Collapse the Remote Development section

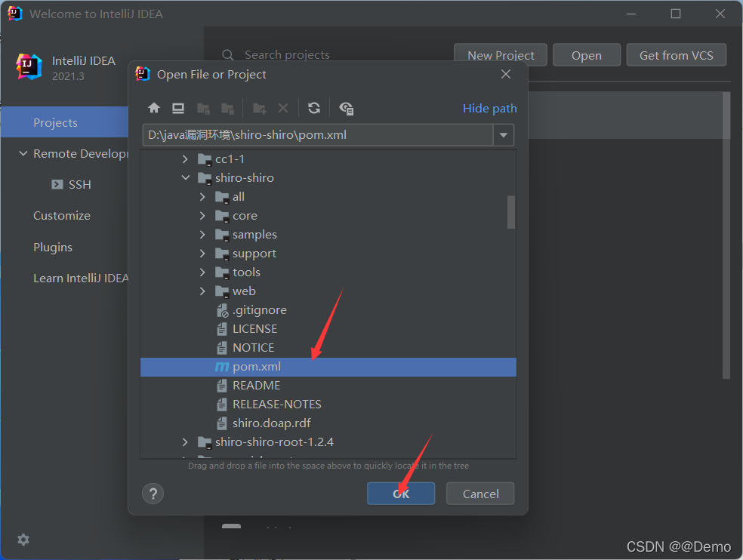[23, 153]
